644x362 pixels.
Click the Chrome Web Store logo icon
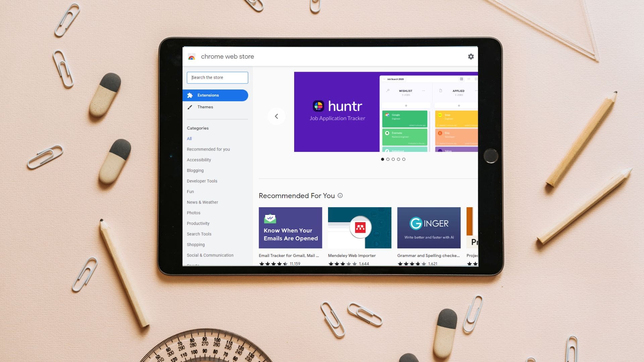(x=191, y=56)
